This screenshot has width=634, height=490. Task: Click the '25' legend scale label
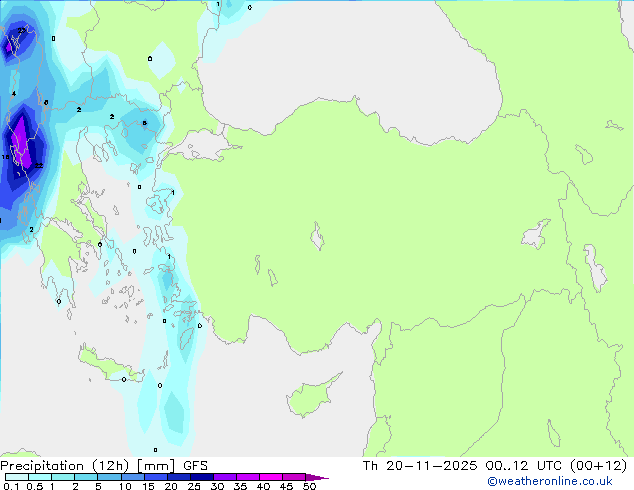[x=194, y=486]
